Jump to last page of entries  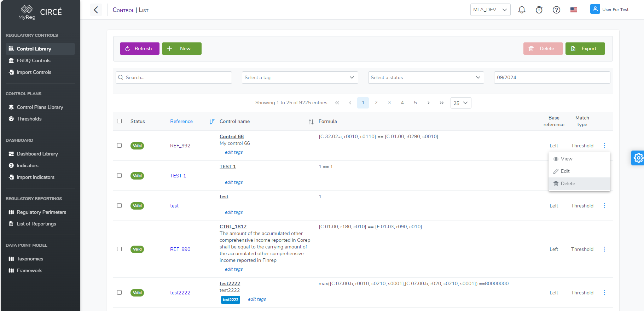[441, 103]
